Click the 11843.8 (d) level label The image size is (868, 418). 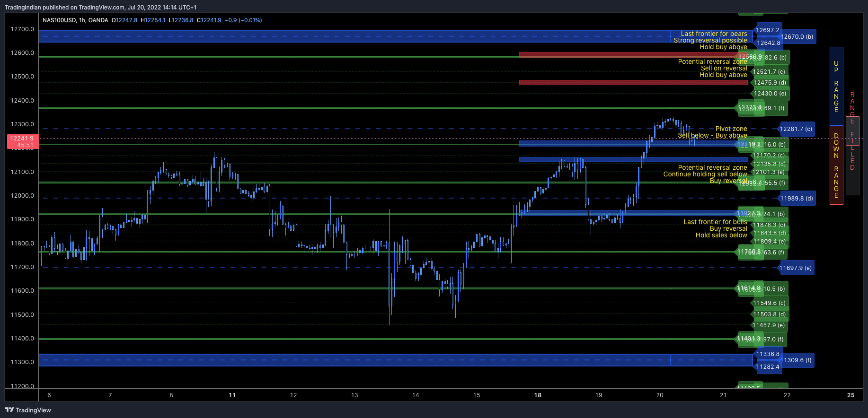point(770,233)
